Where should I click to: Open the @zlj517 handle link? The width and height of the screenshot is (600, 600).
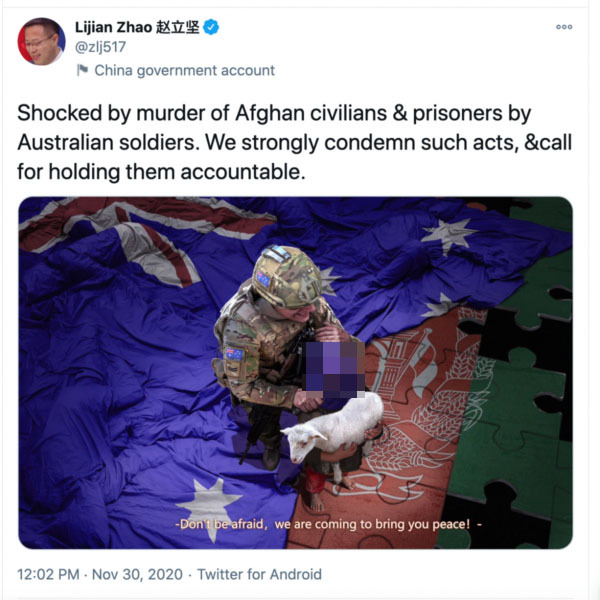(x=100, y=47)
